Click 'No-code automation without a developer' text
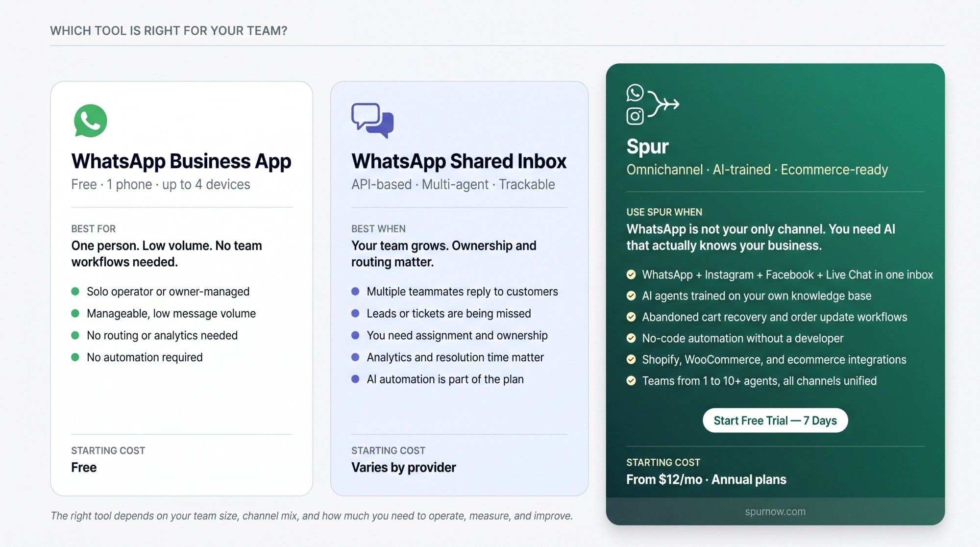This screenshot has height=547, width=980. (x=742, y=338)
